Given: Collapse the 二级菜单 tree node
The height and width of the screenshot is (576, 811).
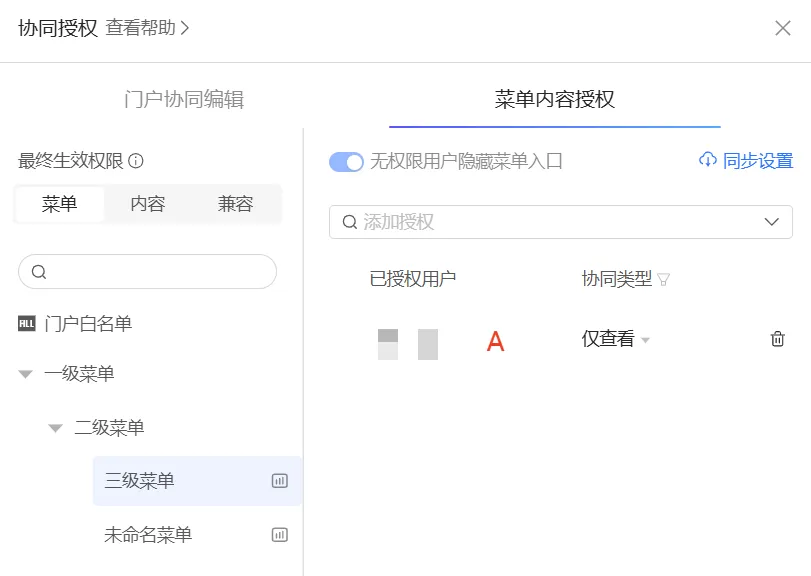Looking at the screenshot, I should (x=56, y=428).
